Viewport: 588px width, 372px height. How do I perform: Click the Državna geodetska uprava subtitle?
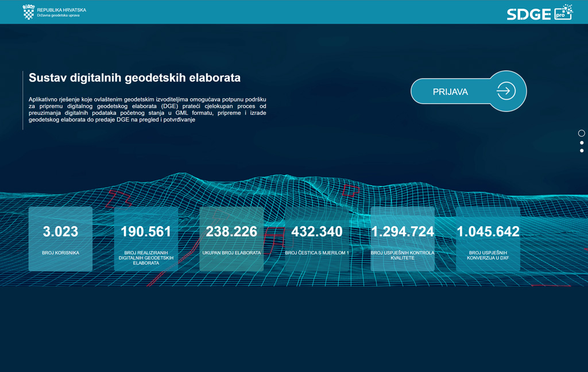pos(58,15)
